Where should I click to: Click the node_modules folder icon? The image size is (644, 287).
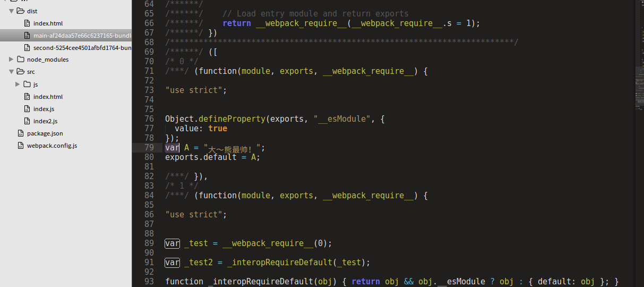(x=21, y=60)
